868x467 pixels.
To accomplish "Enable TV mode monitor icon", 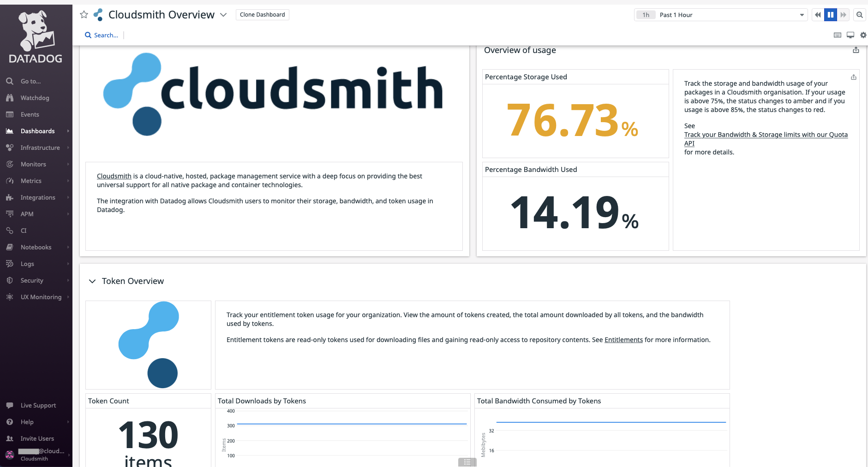I will click(850, 35).
